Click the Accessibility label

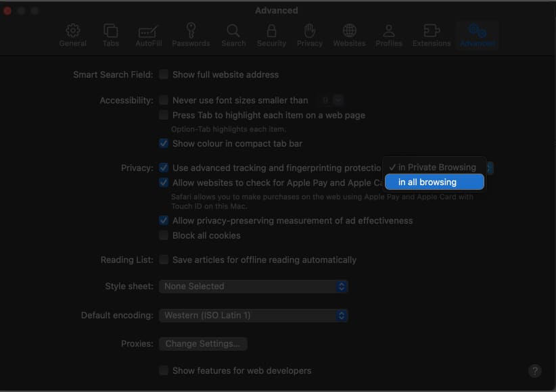coord(126,100)
